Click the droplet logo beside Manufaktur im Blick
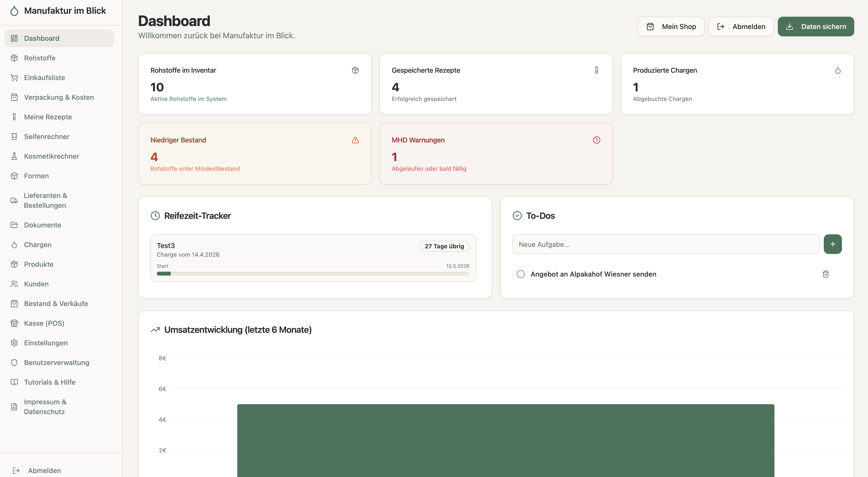This screenshot has height=477, width=868. tap(14, 11)
